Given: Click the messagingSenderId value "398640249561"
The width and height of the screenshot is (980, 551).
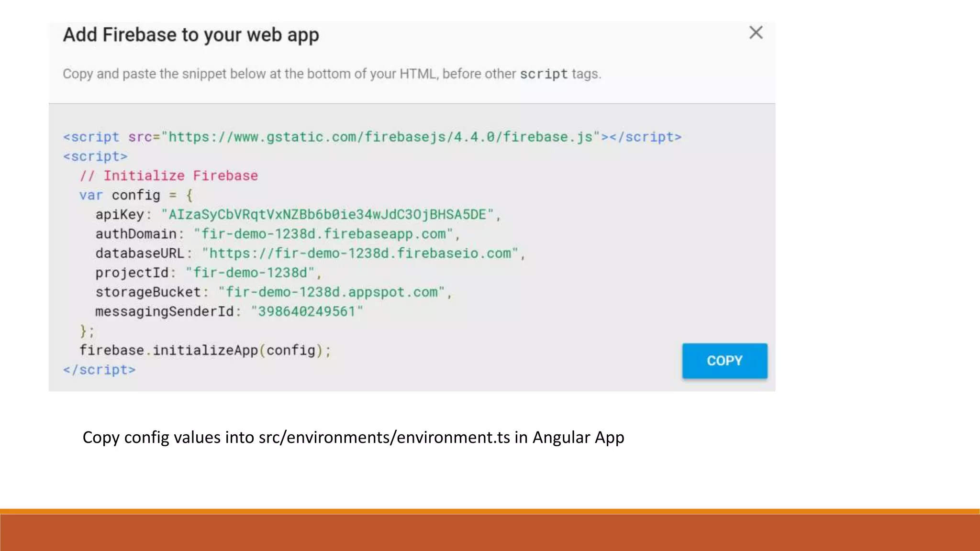Looking at the screenshot, I should [307, 312].
